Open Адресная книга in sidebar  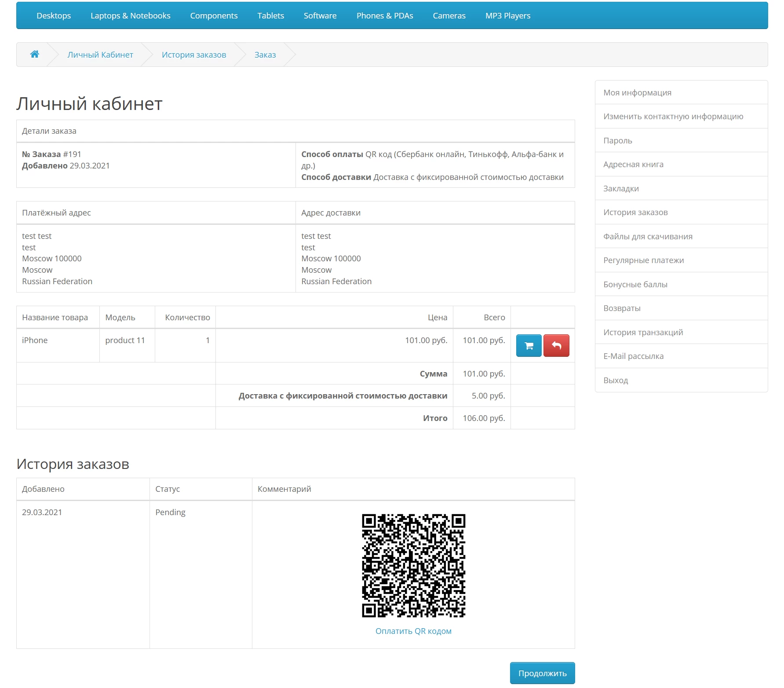coord(681,165)
